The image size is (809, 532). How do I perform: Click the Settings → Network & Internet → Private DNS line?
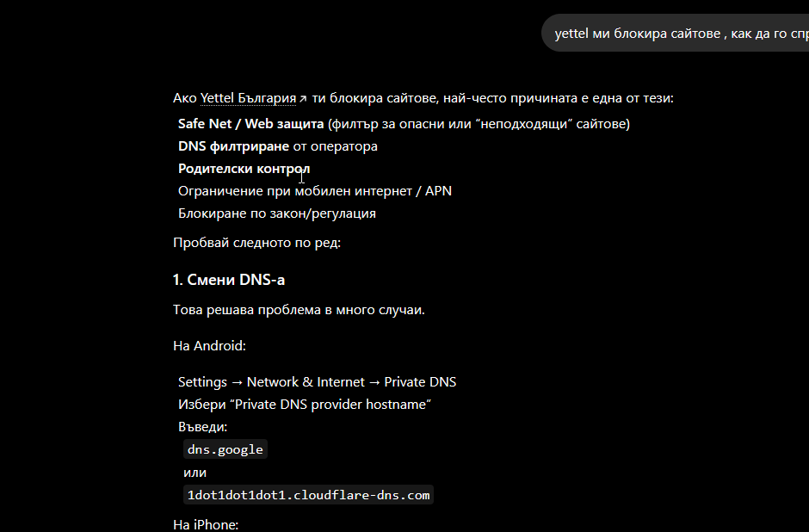point(318,382)
